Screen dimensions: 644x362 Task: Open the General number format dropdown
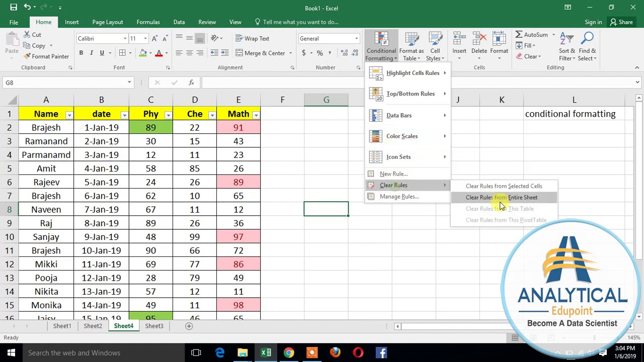tap(356, 39)
